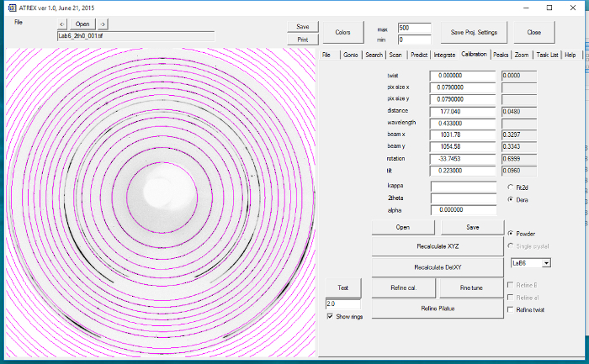This screenshot has height=364, width=589.
Task: Select the Fit2d radio button
Action: click(x=510, y=187)
